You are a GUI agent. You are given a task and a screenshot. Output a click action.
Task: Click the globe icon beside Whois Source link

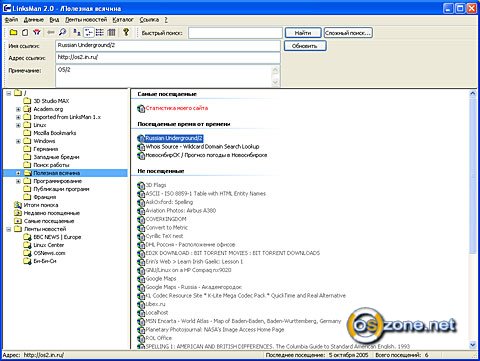click(x=141, y=147)
